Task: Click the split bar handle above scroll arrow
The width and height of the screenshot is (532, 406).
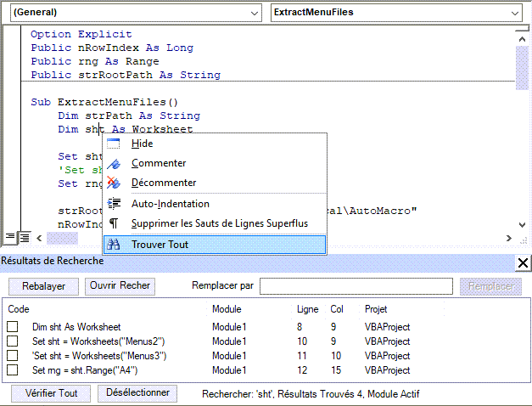Action: point(522,29)
